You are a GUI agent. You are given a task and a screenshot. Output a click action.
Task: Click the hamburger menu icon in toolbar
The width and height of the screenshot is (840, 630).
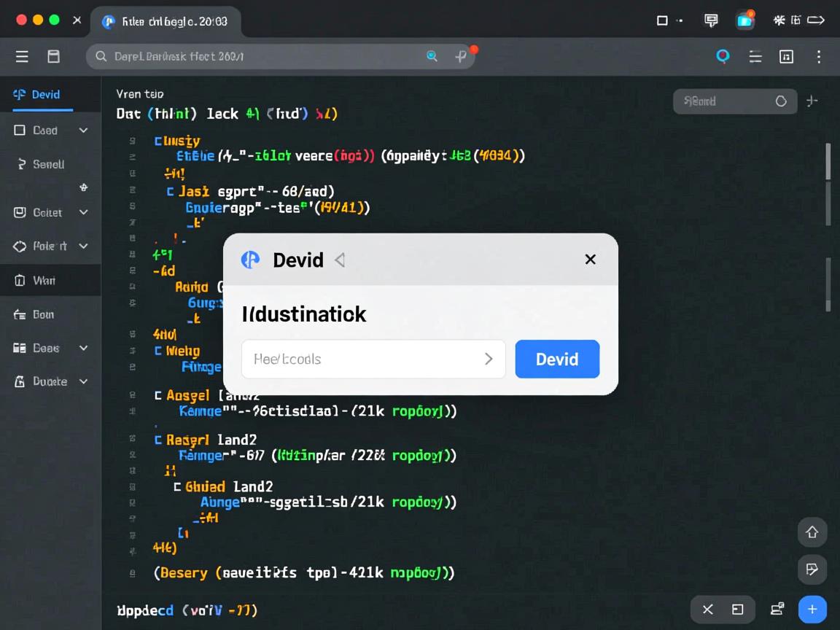22,57
